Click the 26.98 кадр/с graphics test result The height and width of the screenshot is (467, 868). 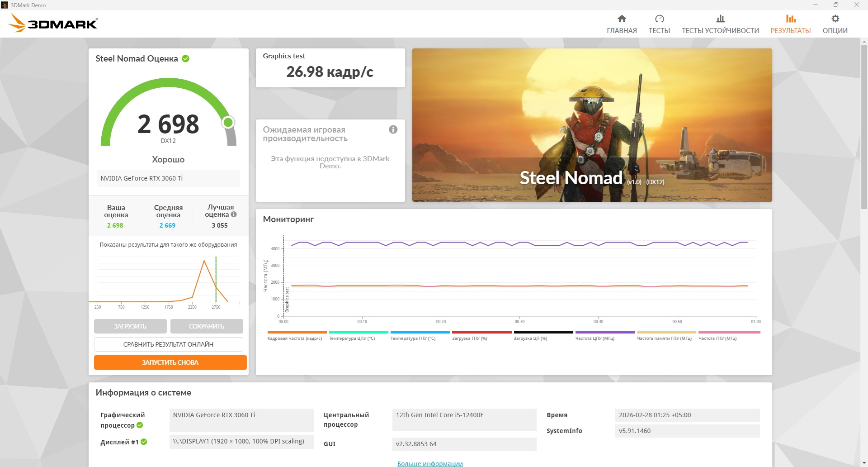click(330, 72)
